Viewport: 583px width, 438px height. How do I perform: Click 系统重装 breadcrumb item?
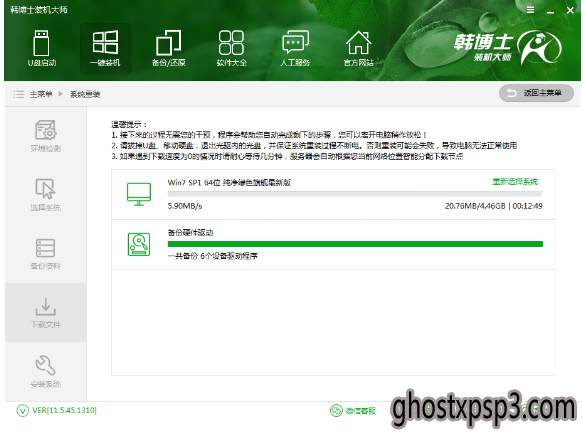85,94
